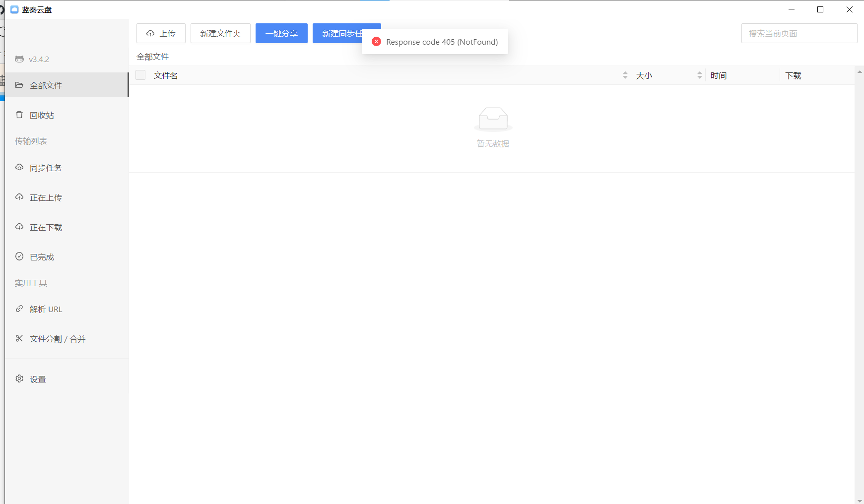Open the 解析 URL tool
This screenshot has height=504, width=864.
[46, 309]
